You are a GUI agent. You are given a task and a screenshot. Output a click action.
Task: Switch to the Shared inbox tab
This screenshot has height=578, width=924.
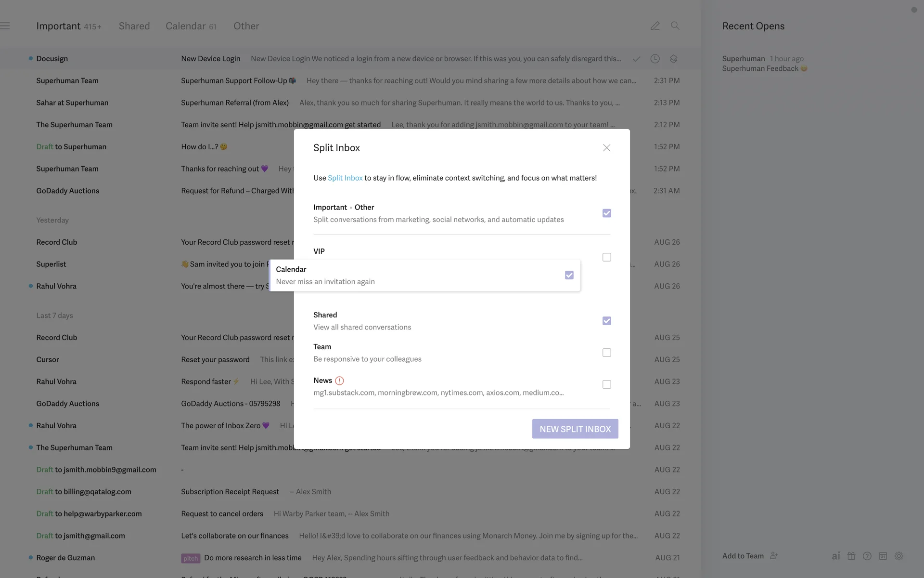click(x=134, y=26)
